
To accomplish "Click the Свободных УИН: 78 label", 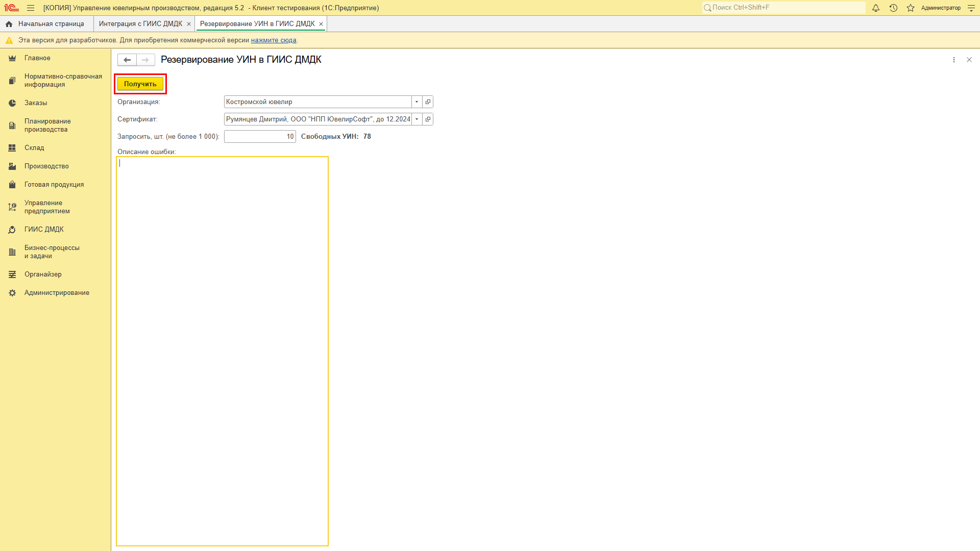I will [x=336, y=137].
